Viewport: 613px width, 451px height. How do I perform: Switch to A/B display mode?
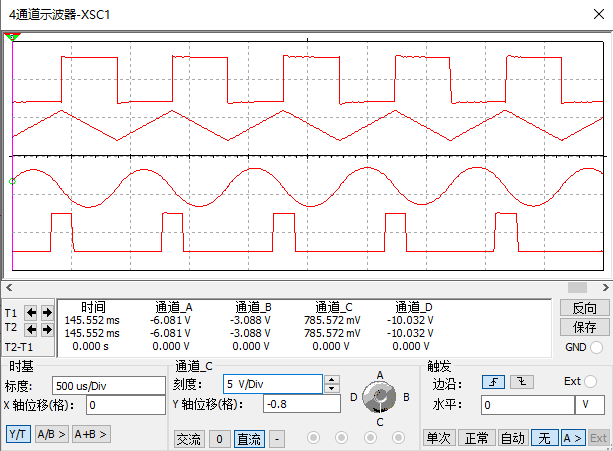(x=51, y=434)
